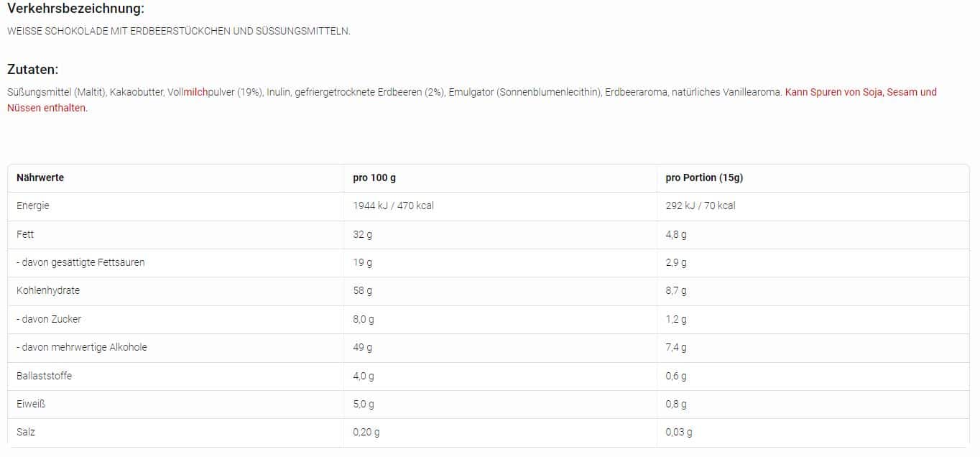This screenshot has width=980, height=457.
Task: Click the Ballaststoffe row label
Action: click(x=44, y=376)
